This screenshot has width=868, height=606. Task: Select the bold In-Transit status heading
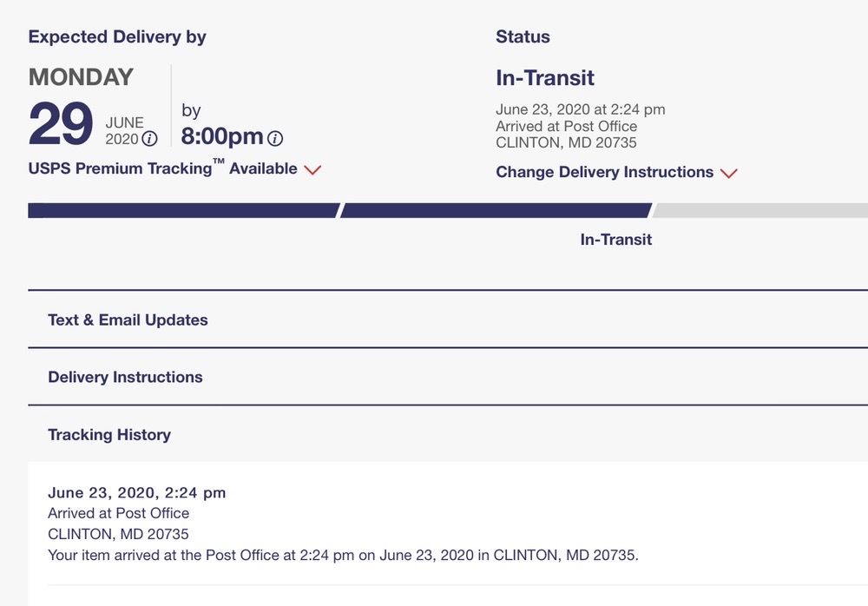[545, 78]
